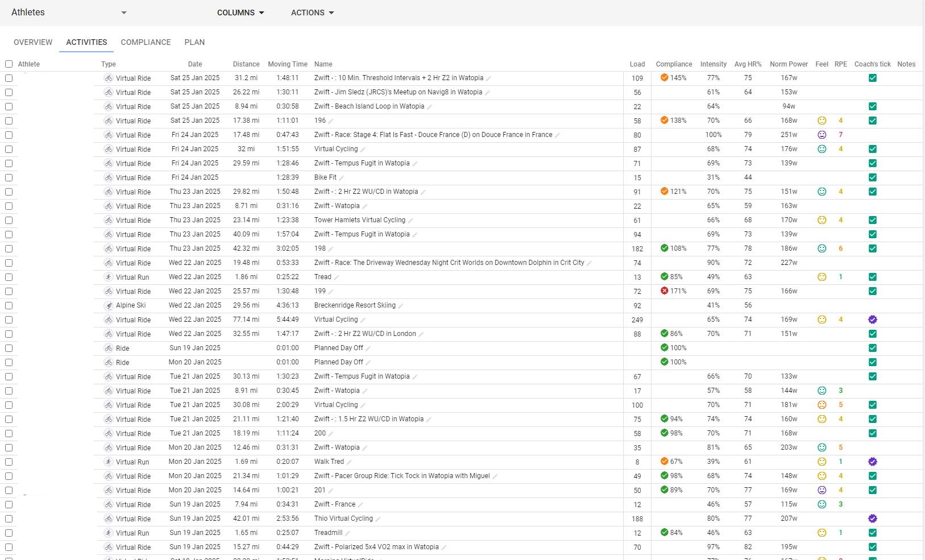Select the ACTIVITIES tab
This screenshot has width=925, height=560.
(86, 42)
